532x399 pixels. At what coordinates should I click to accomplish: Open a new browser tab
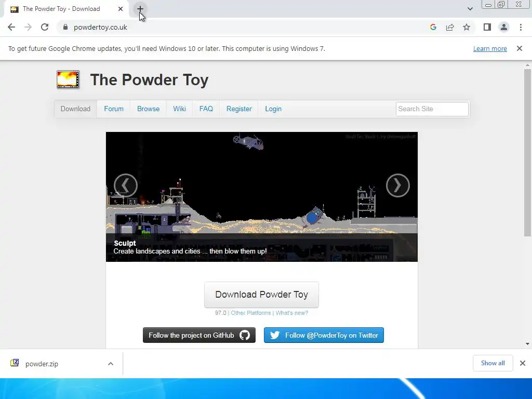(x=140, y=9)
